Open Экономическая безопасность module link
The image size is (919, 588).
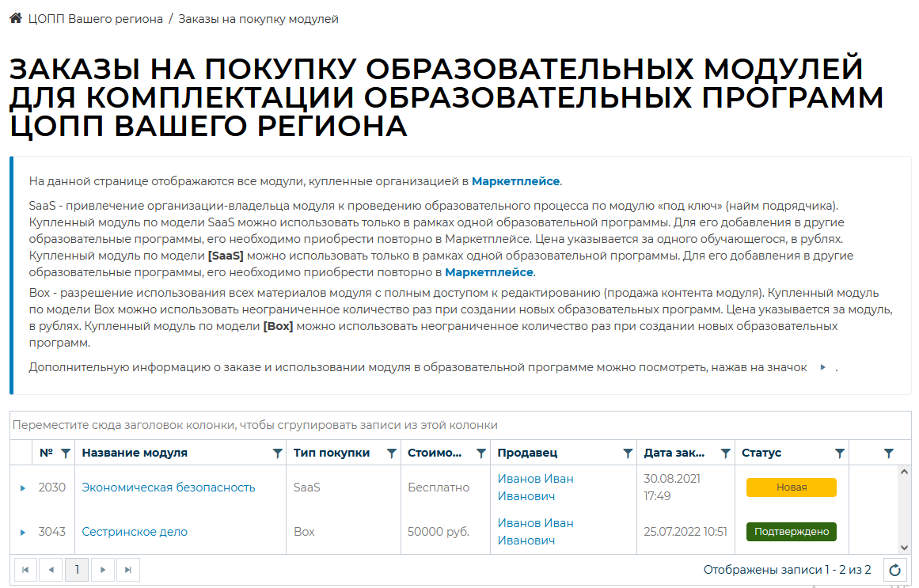[169, 487]
